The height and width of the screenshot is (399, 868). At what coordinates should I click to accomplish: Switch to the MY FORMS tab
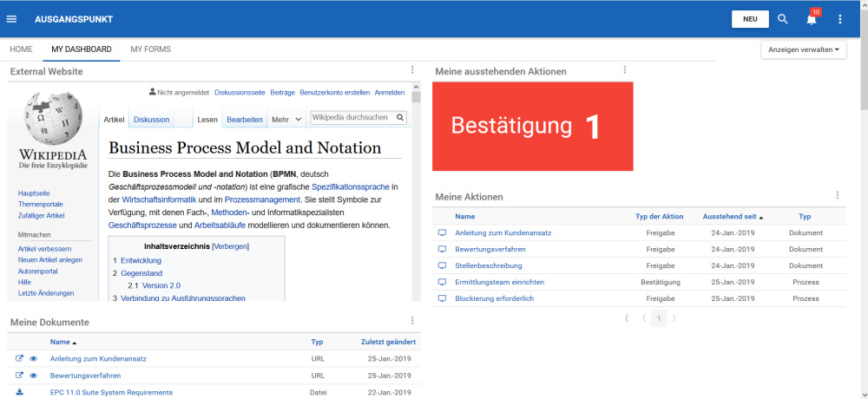click(x=150, y=49)
